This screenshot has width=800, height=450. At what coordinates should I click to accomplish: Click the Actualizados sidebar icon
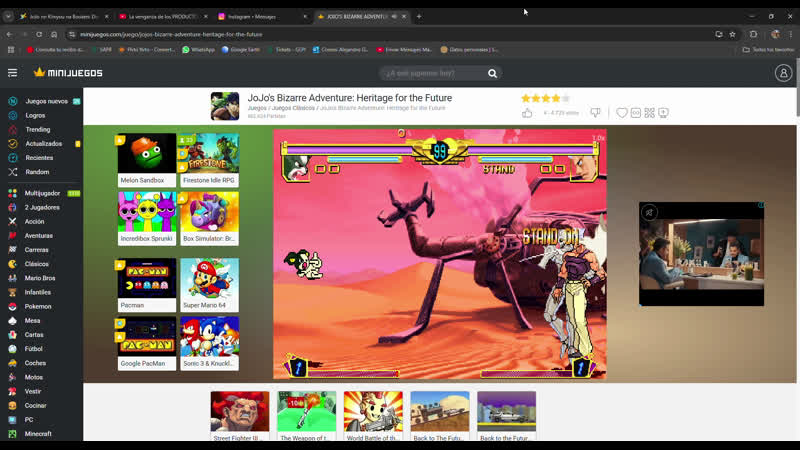click(13, 144)
